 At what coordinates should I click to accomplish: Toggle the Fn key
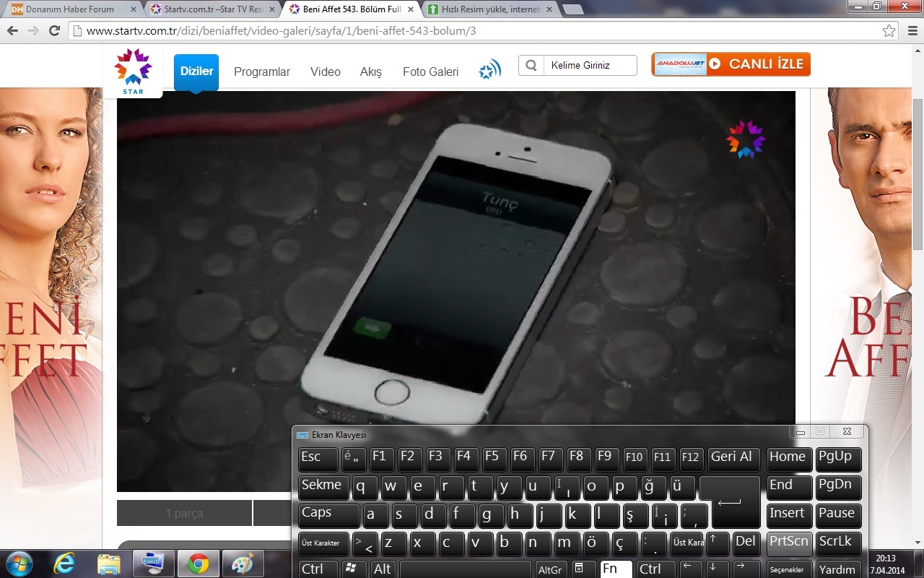[x=616, y=569]
